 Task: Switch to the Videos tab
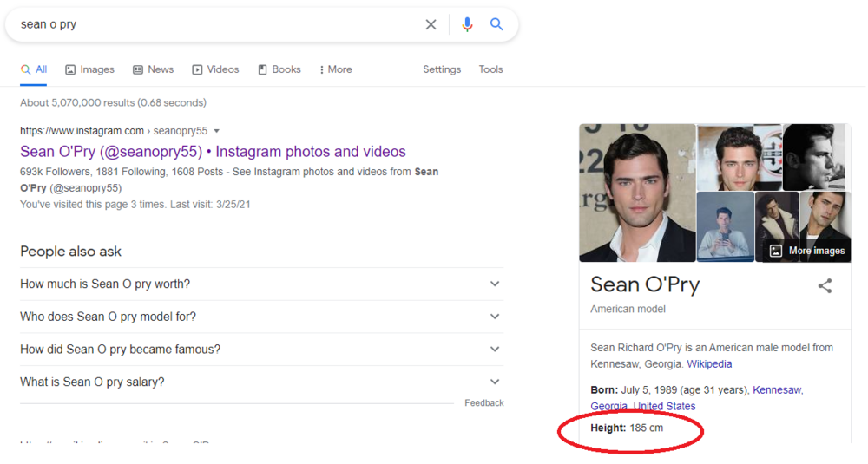215,69
